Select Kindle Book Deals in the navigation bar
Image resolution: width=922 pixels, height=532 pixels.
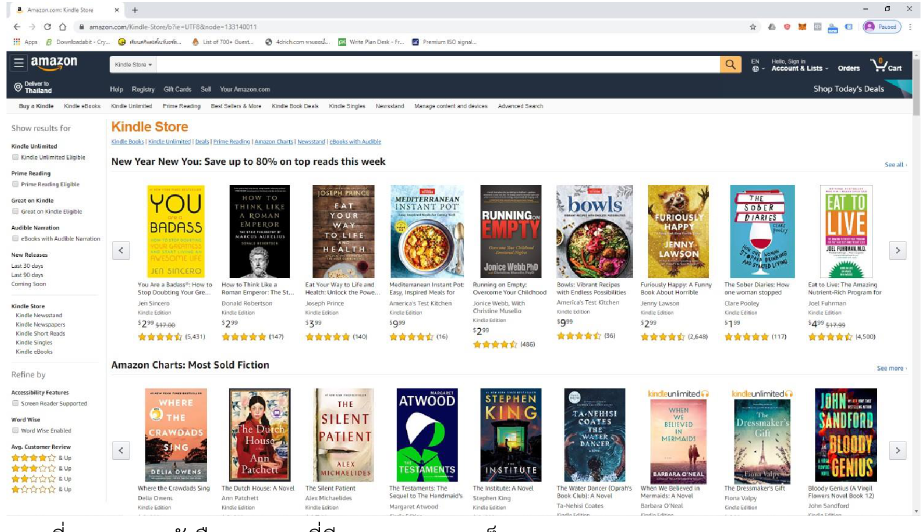[295, 106]
